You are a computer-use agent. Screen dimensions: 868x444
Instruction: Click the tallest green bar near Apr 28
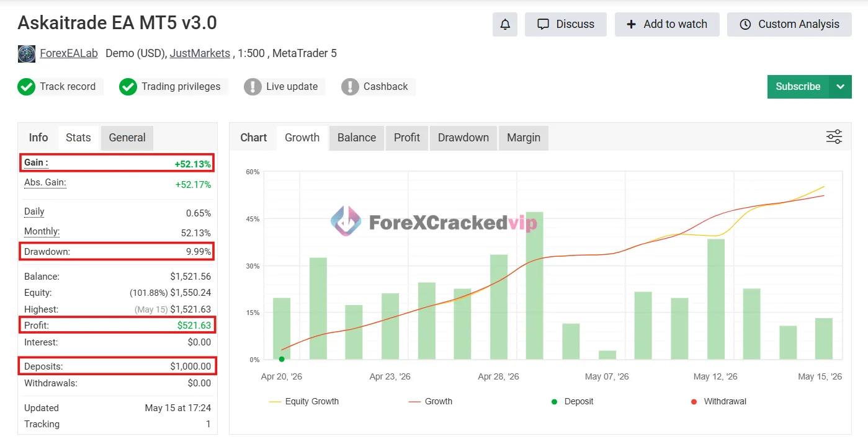tap(535, 286)
